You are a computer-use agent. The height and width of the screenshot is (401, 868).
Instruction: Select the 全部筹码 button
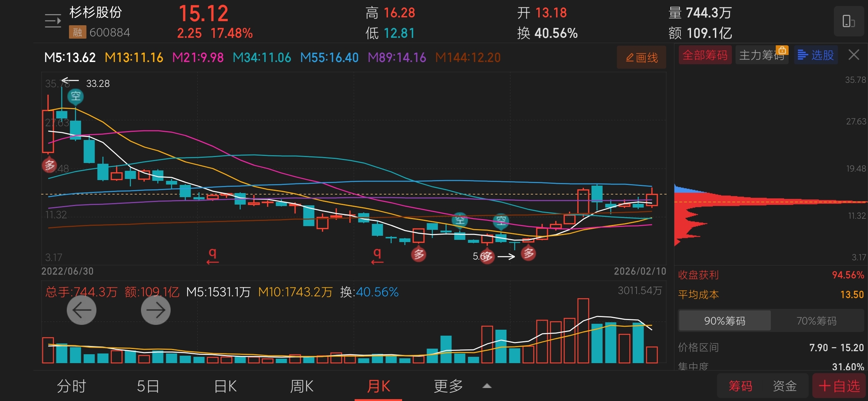pos(705,55)
